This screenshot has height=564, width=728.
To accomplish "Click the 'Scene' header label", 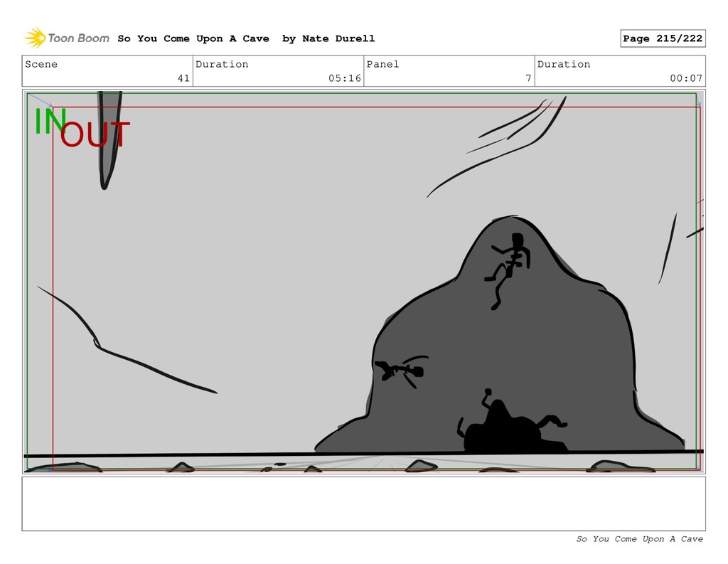I will [x=41, y=64].
